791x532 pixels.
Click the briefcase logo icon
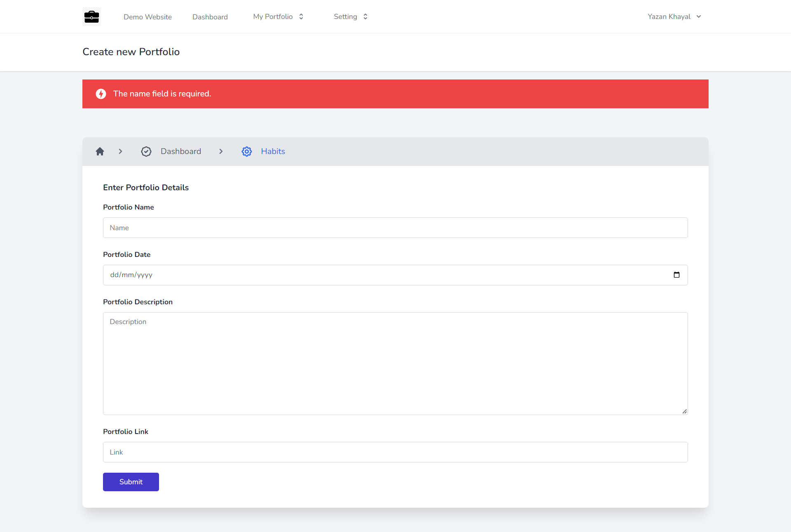coord(91,16)
